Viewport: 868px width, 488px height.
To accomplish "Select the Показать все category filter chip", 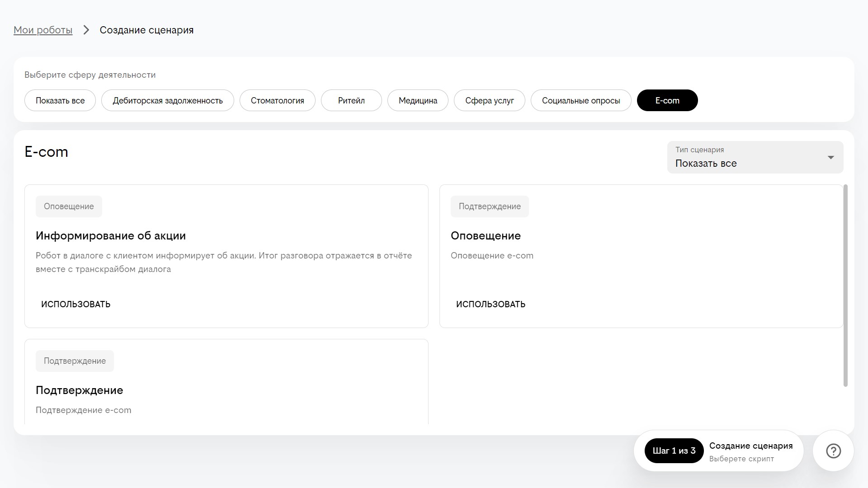I will pyautogui.click(x=60, y=100).
